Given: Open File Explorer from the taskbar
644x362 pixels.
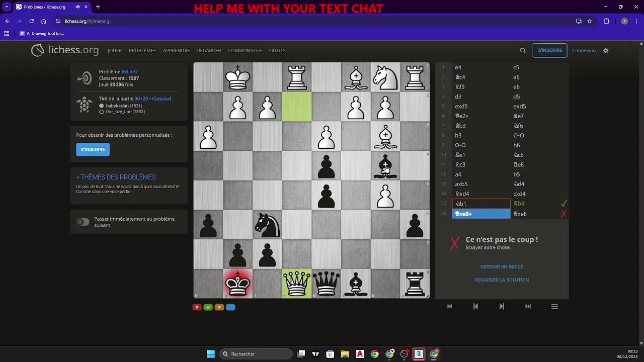Looking at the screenshot, I should (x=345, y=354).
